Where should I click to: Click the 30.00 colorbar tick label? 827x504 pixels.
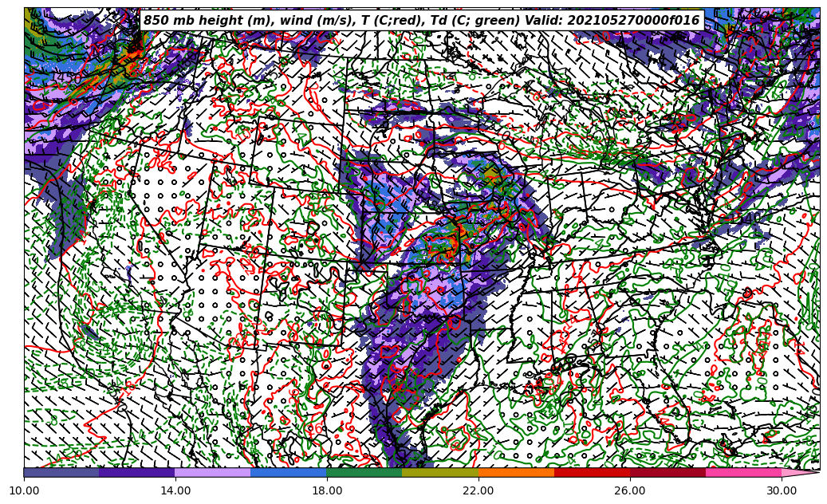(x=782, y=490)
